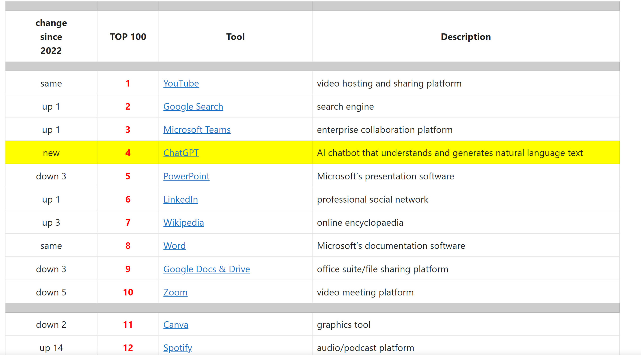Image resolution: width=641 pixels, height=364 pixels.
Task: Click 'same' in the Word row
Action: [x=51, y=246]
